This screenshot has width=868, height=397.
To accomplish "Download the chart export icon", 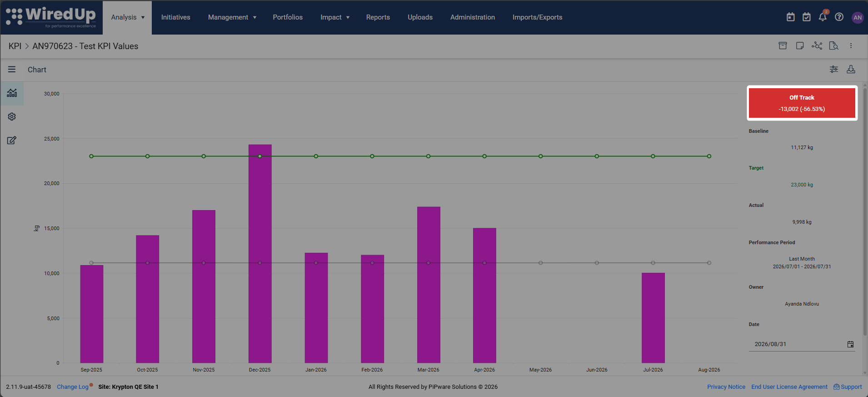I will point(851,69).
